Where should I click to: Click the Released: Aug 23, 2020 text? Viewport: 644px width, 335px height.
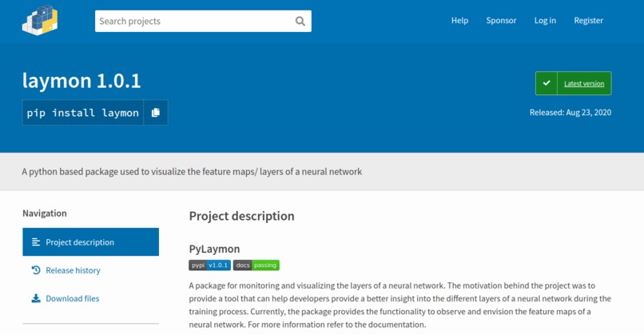click(570, 112)
